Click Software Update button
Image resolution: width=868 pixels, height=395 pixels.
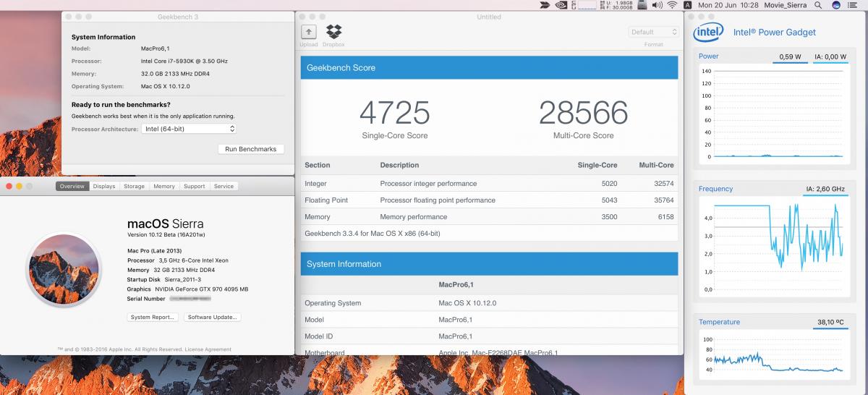click(x=213, y=317)
